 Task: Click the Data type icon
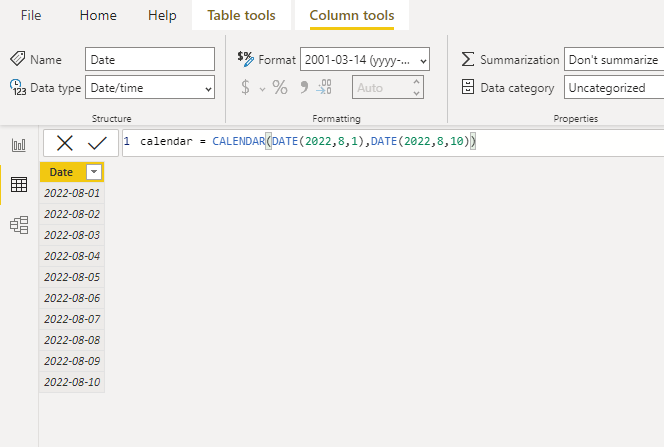[x=18, y=87]
